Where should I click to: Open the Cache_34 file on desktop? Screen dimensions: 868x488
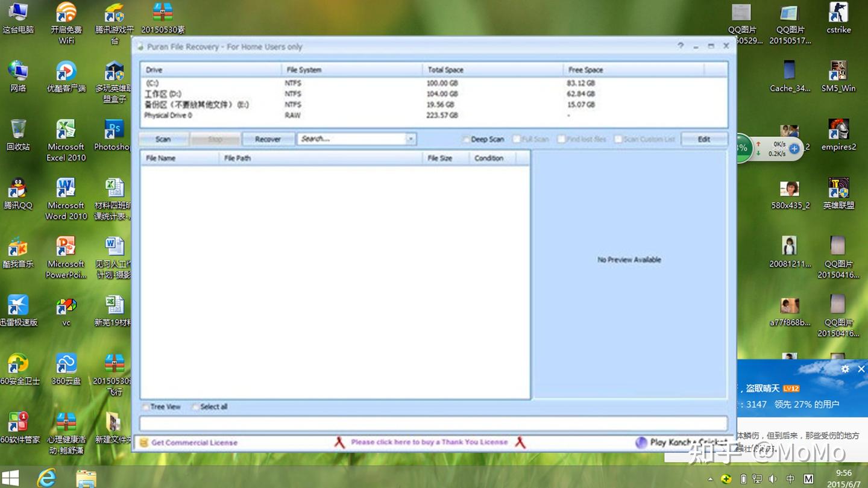coord(790,77)
